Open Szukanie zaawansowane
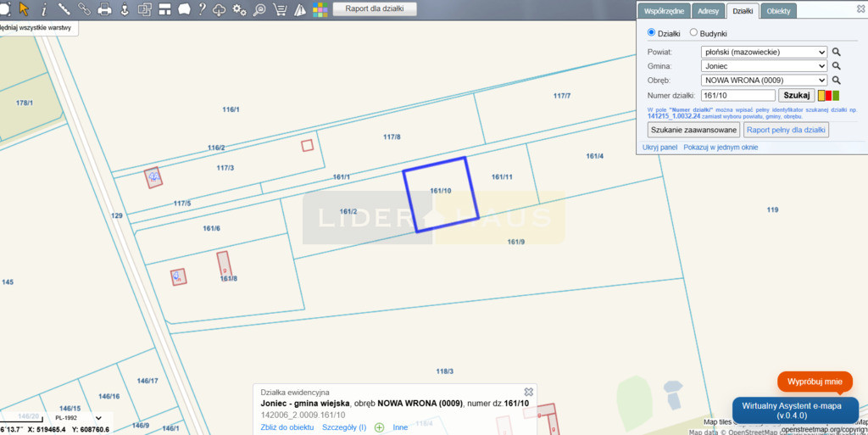Image resolution: width=868 pixels, height=435 pixels. coord(693,130)
